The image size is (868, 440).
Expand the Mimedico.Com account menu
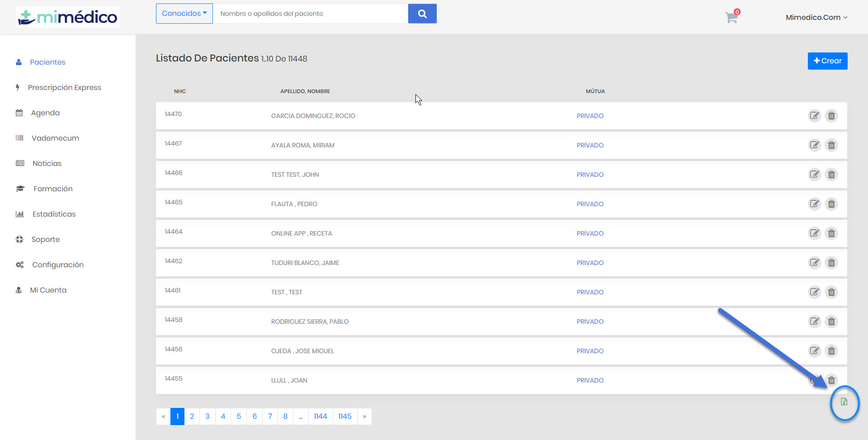pos(816,18)
